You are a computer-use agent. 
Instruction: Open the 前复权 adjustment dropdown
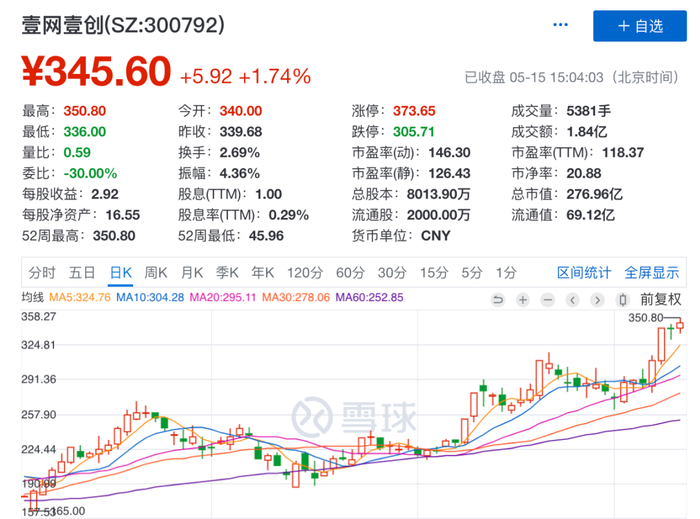661,299
